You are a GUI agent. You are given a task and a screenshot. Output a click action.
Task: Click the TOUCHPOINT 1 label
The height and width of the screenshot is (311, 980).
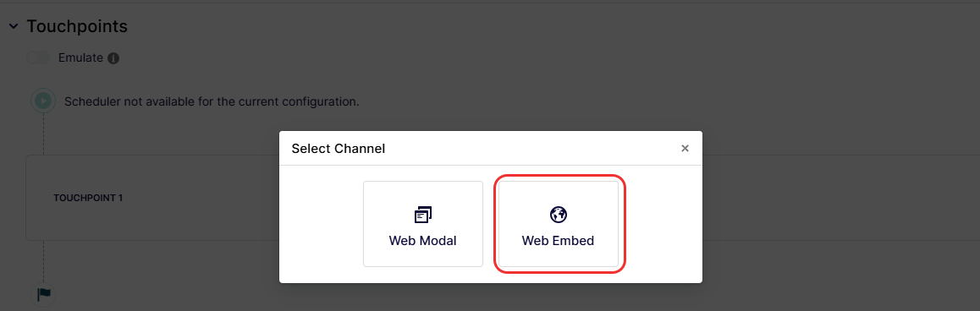tap(88, 198)
